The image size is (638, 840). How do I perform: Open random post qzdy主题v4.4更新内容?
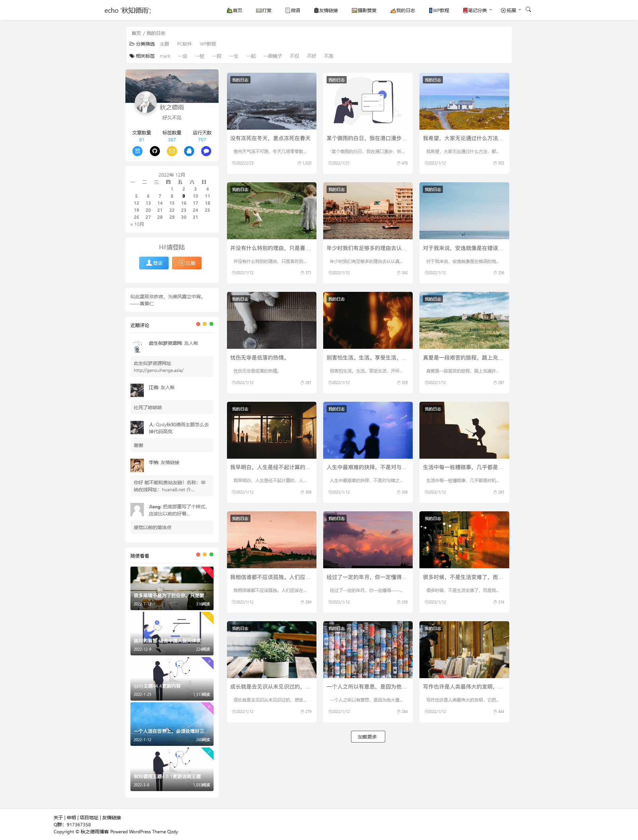pos(172,679)
